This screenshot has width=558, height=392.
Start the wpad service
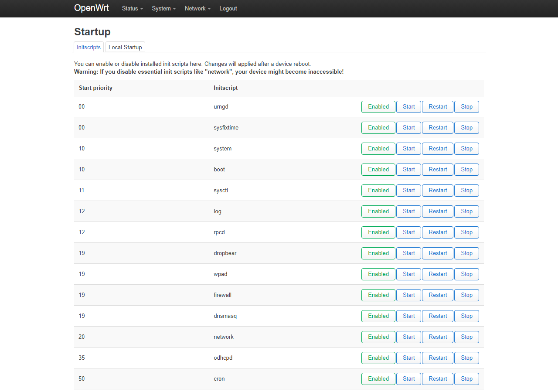(408, 274)
